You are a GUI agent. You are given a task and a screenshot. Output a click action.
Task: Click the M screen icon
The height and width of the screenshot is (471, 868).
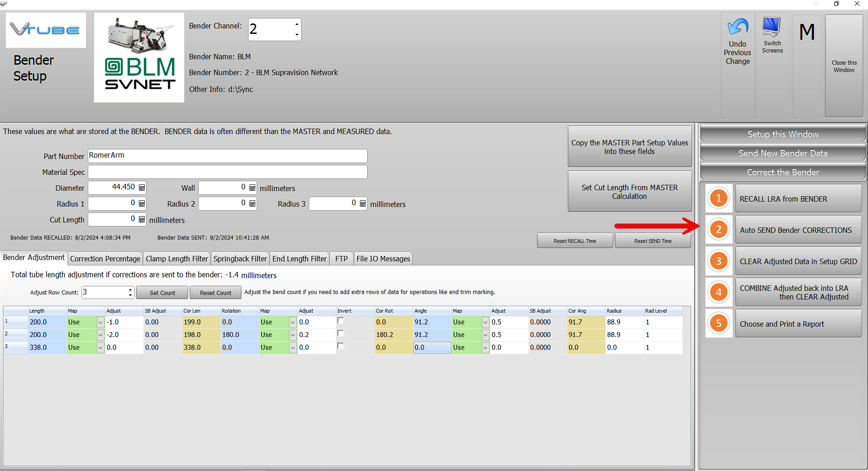tap(807, 32)
